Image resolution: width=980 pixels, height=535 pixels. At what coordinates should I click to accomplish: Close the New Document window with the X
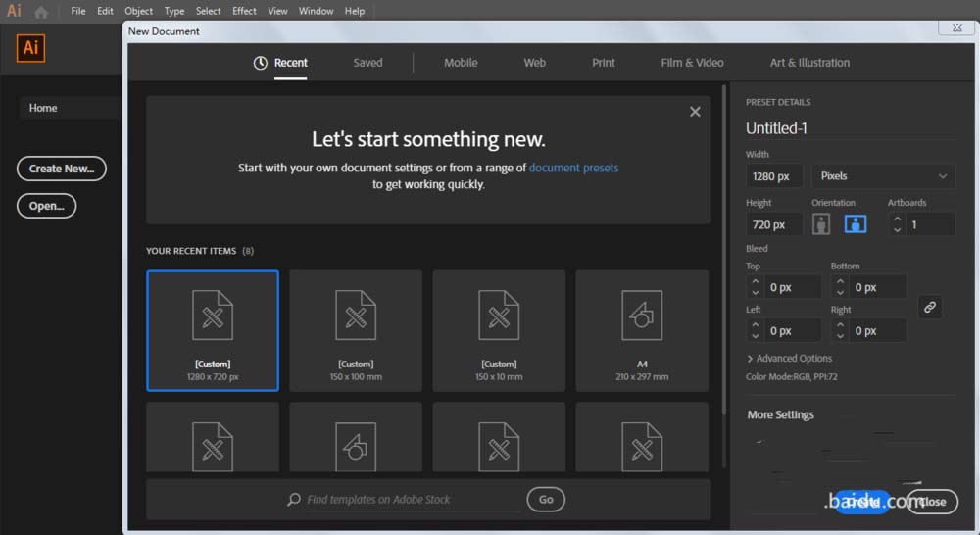[x=956, y=27]
